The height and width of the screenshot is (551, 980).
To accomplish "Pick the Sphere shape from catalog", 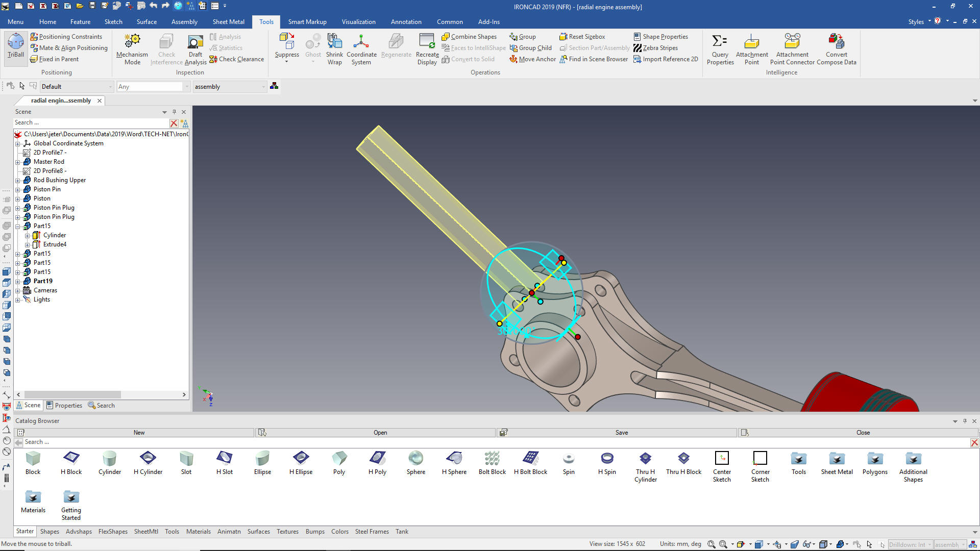I will [x=415, y=463].
